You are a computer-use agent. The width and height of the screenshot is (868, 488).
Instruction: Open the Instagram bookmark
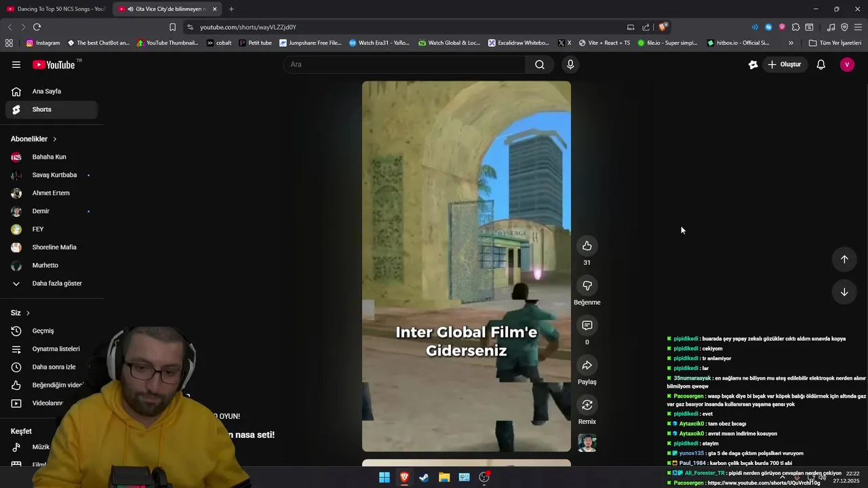tap(43, 43)
